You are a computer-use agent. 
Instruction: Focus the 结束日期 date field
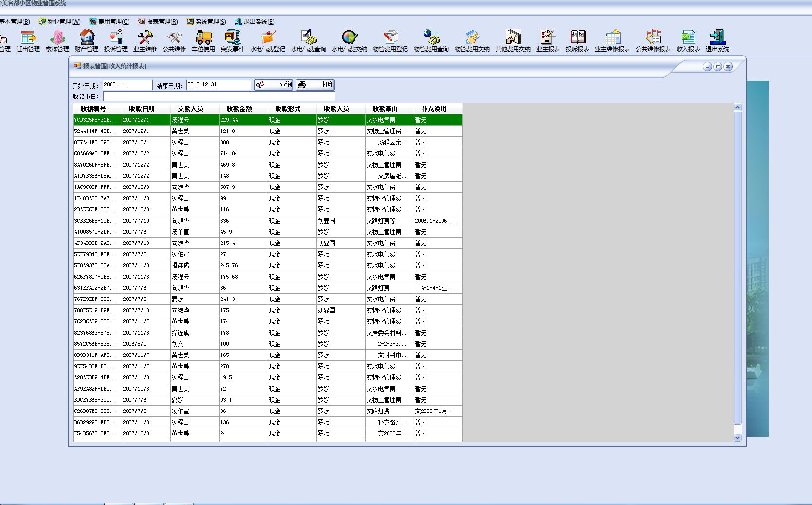(219, 85)
